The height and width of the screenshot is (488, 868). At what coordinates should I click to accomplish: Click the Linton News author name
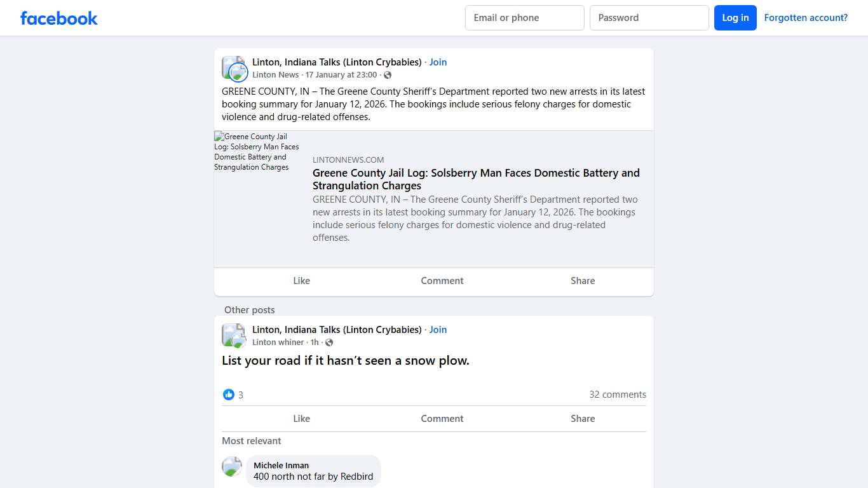point(275,74)
